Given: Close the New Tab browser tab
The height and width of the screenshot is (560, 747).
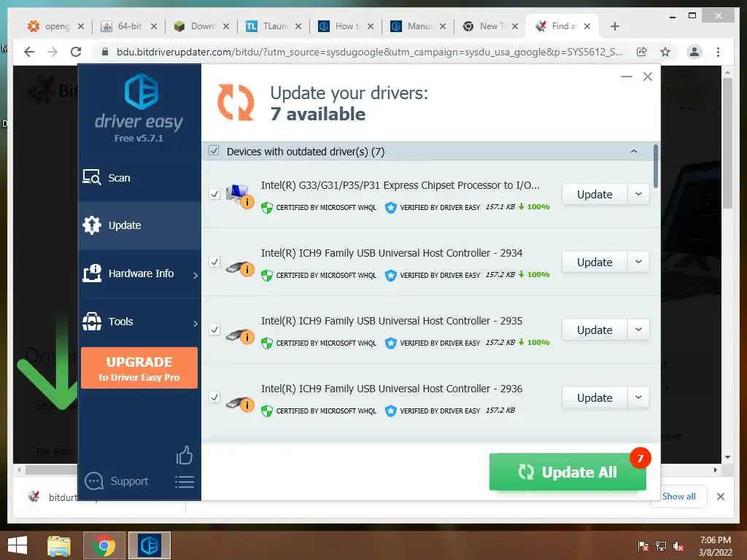Looking at the screenshot, I should (514, 26).
